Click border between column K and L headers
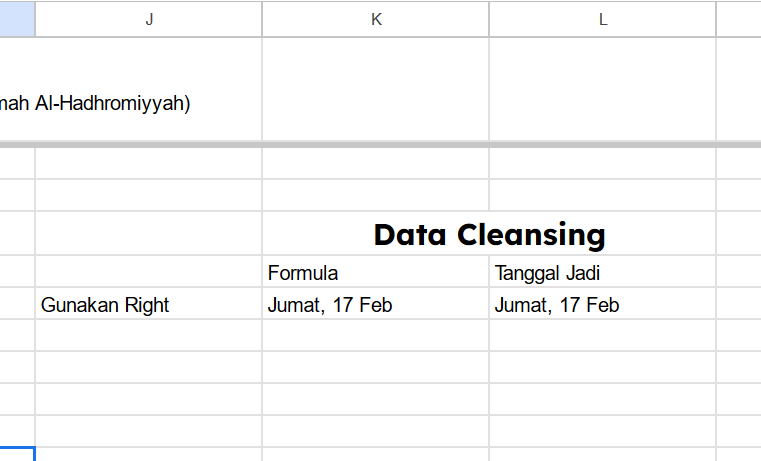 pos(489,19)
